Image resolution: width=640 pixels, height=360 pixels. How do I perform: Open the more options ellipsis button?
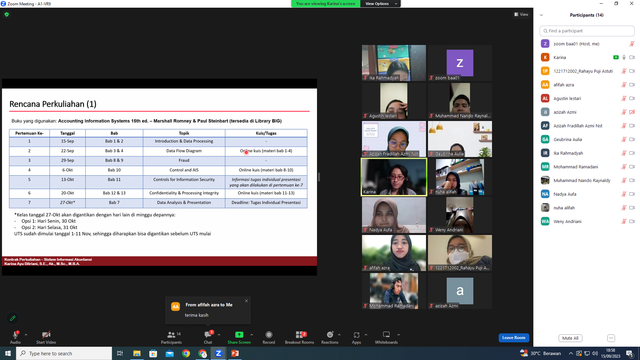click(611, 338)
